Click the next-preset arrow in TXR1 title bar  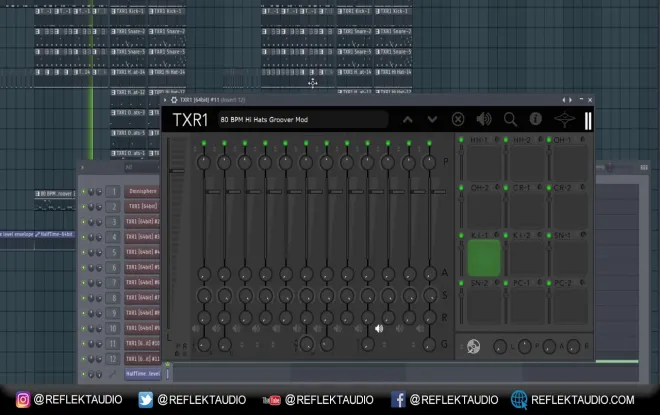[570, 100]
